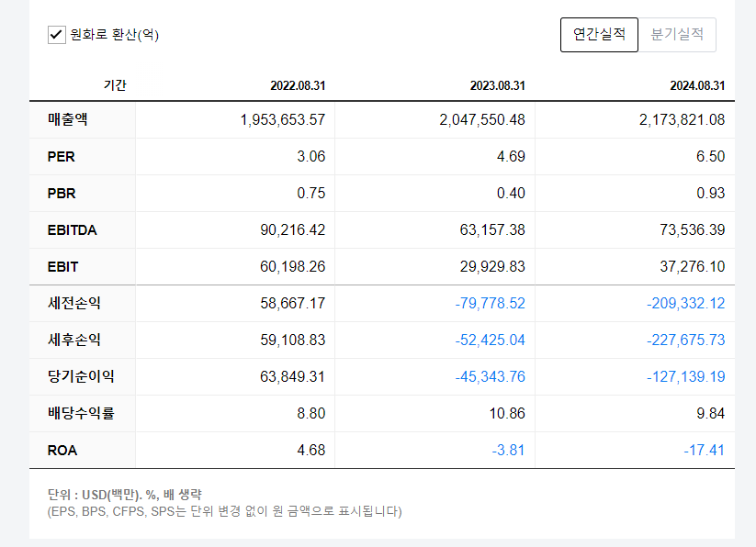Click ROA value 4.68
Screen dimensions: 756x547
[x=311, y=451]
